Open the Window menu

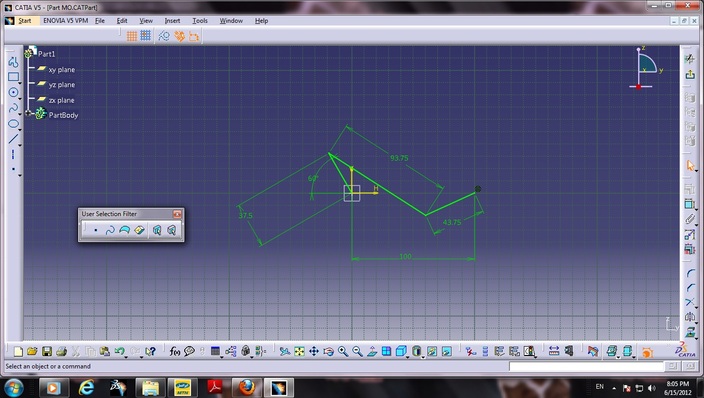pyautogui.click(x=231, y=21)
